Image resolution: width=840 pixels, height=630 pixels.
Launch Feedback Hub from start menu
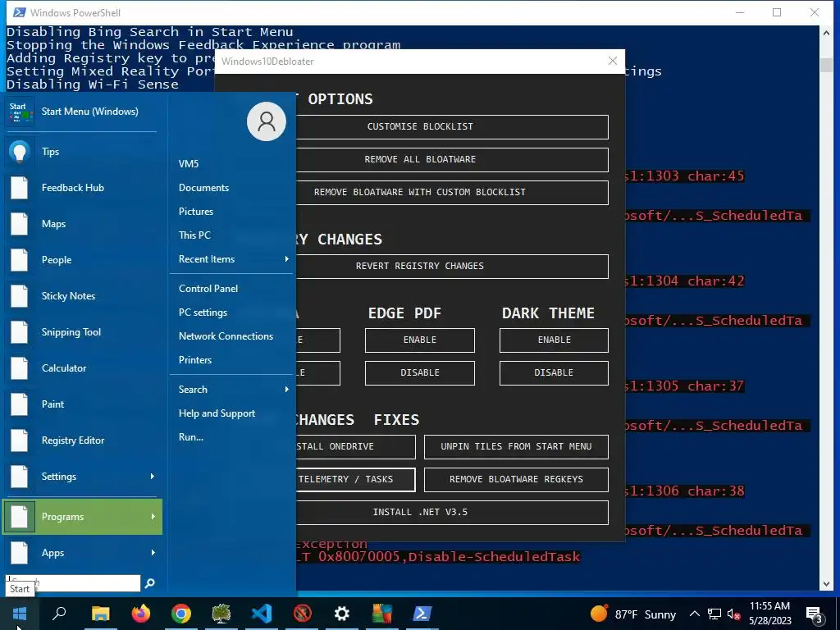(83, 188)
